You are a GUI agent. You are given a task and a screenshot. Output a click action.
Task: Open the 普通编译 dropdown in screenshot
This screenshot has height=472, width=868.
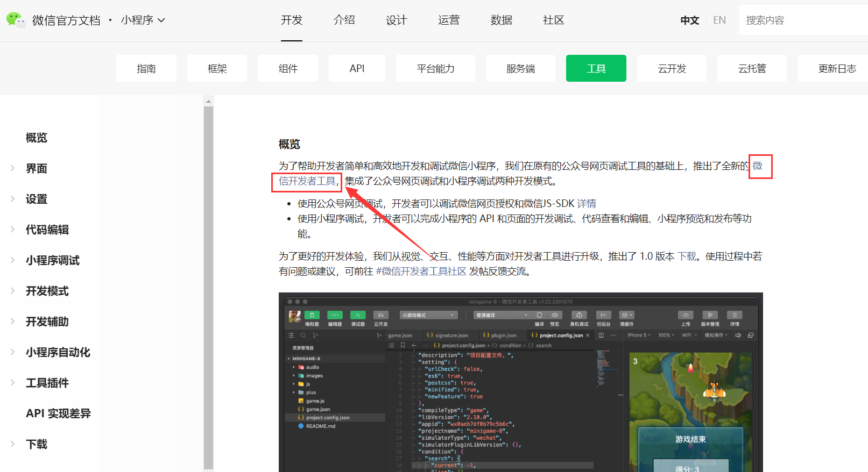(503, 316)
